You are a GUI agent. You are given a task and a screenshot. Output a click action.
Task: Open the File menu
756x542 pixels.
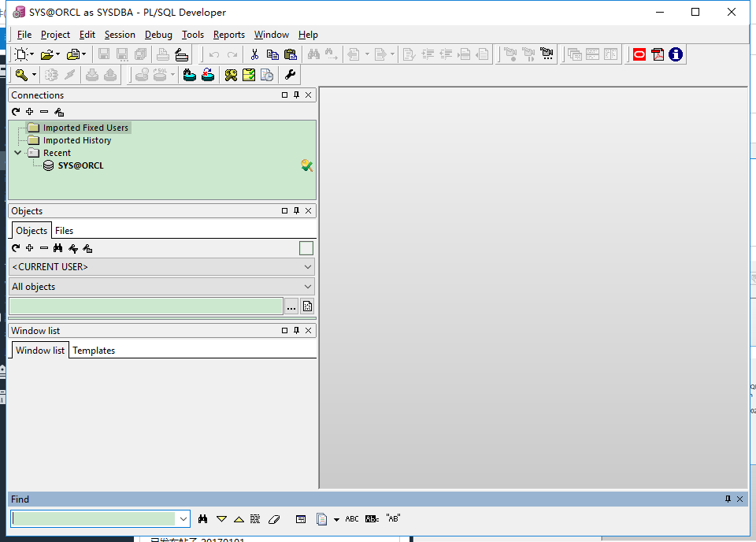pos(24,35)
